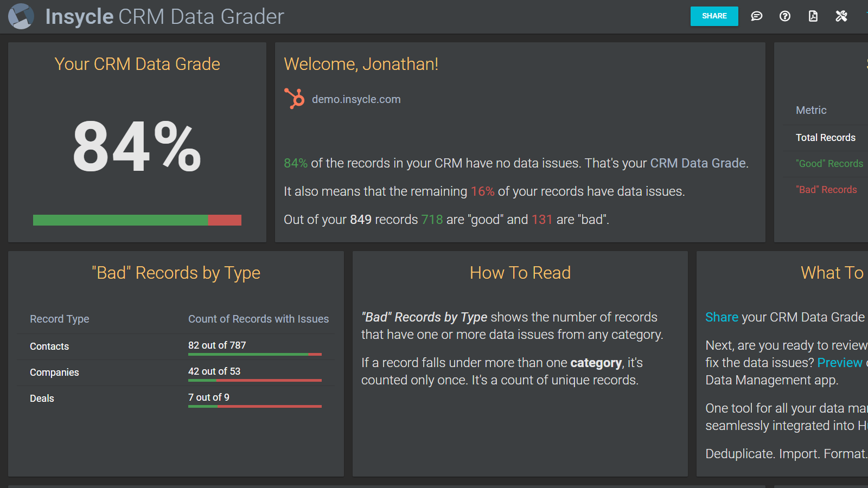Select the Total Records metric row
The image size is (868, 488).
[x=825, y=137]
